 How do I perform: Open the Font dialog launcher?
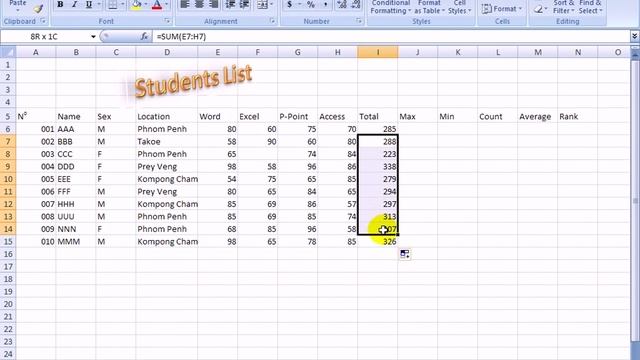[x=167, y=21]
